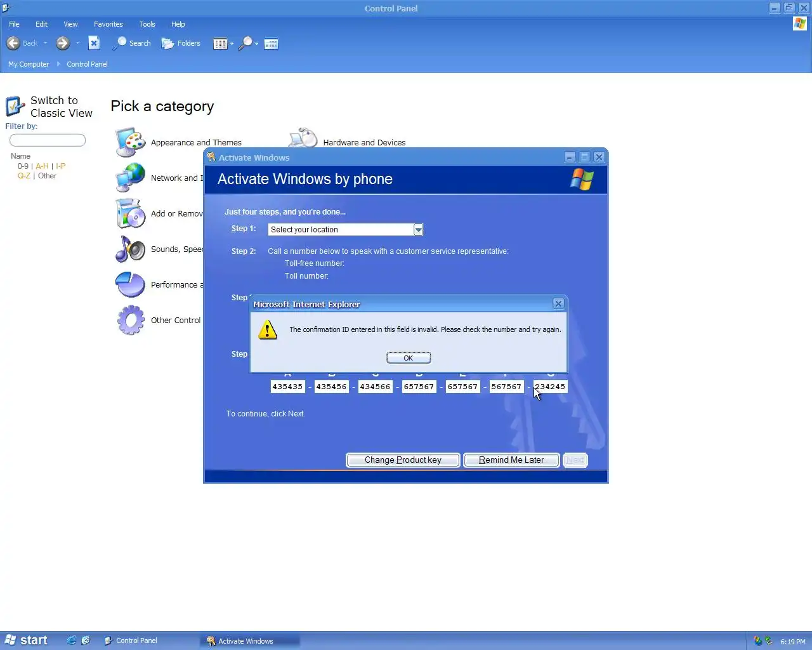Click the Filter by input field
Screen dimensions: 812x650
48,140
